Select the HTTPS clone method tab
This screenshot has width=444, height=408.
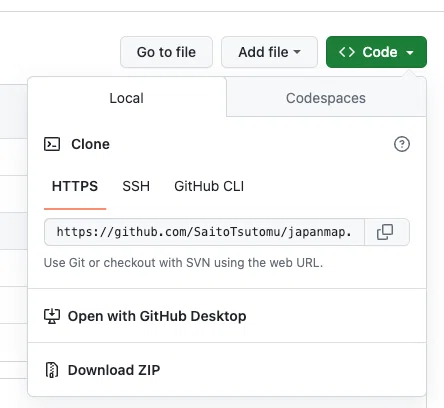tap(75, 186)
